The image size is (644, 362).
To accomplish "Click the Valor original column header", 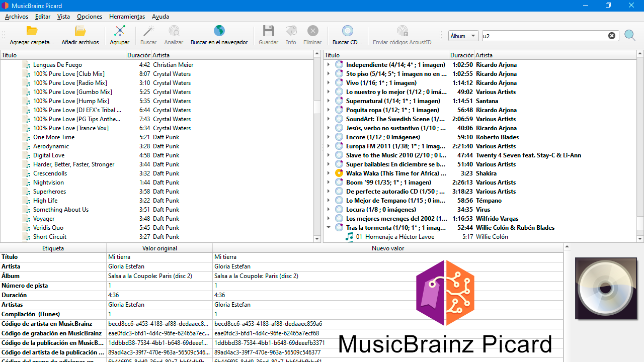I will point(159,248).
